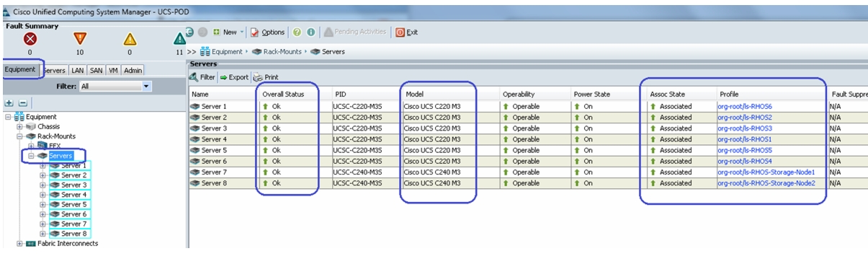Collapse the Equipment tree root
This screenshot has width=868, height=264.
pos(8,117)
